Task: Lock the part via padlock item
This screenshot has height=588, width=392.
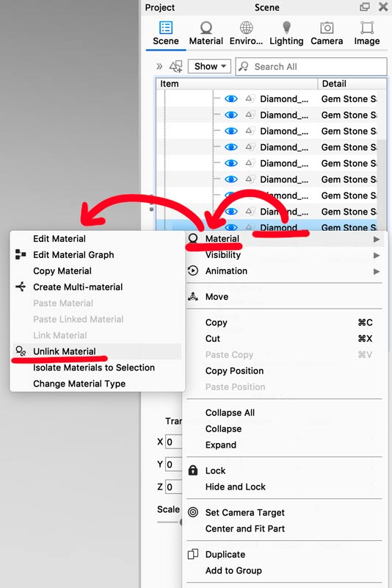Action: (x=285, y=470)
